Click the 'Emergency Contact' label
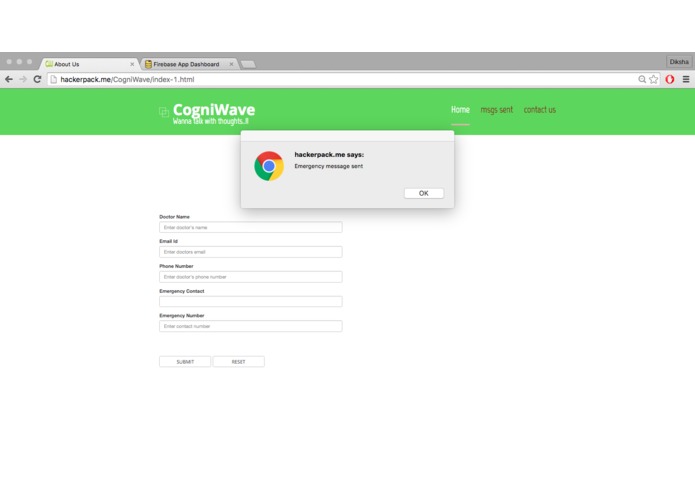Viewport: 695px width, 494px height. tap(182, 291)
